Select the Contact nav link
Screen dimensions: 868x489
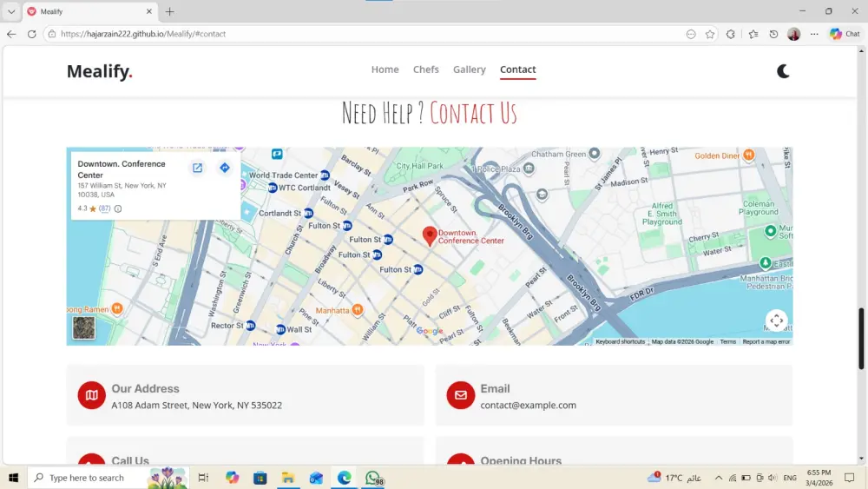click(x=517, y=69)
